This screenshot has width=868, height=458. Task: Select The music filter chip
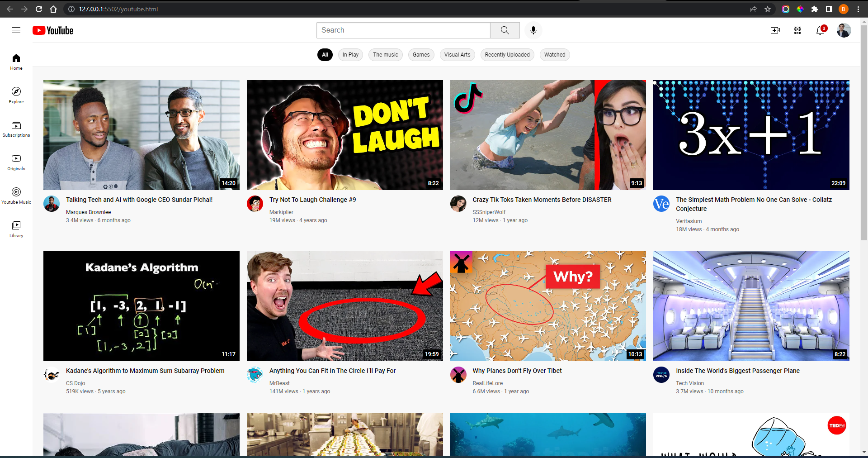point(386,55)
